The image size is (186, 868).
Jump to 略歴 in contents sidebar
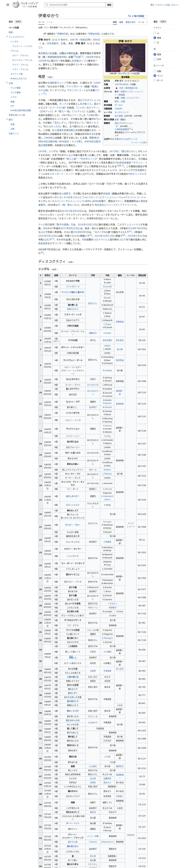pyautogui.click(x=11, y=32)
